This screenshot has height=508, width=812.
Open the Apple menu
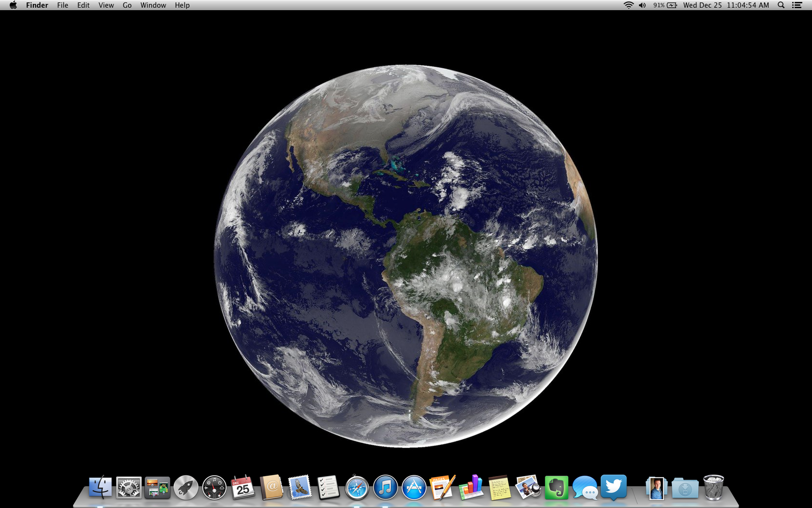click(13, 5)
